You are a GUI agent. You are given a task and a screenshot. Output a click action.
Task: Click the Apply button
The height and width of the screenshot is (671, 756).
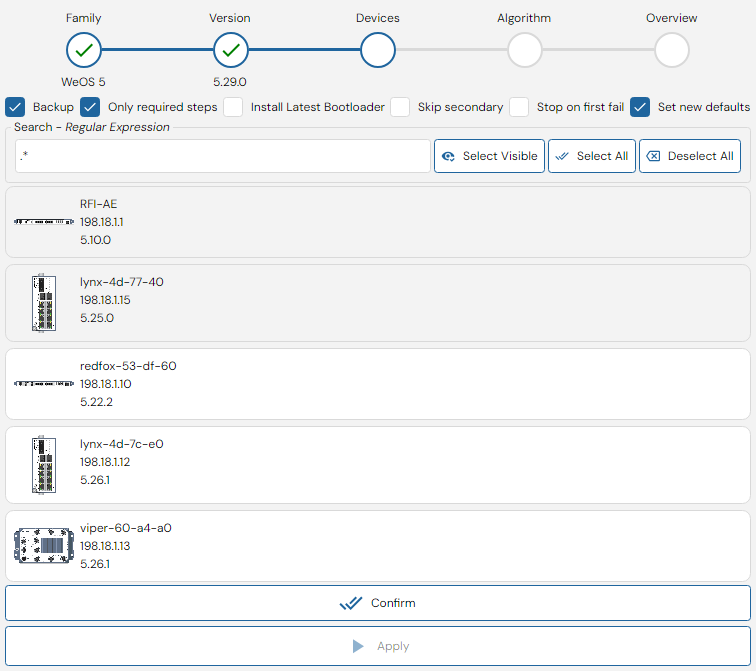tap(378, 646)
